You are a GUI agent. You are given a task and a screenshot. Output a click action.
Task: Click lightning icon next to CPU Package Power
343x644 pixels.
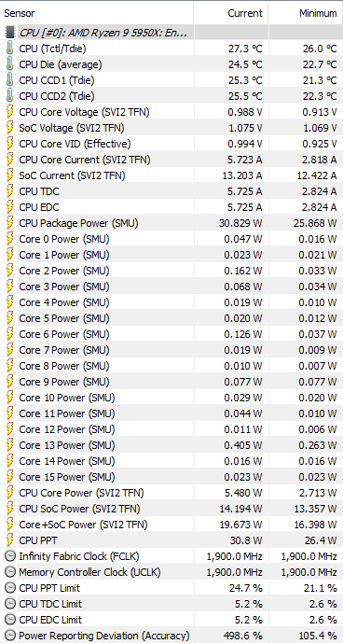pos(10,223)
